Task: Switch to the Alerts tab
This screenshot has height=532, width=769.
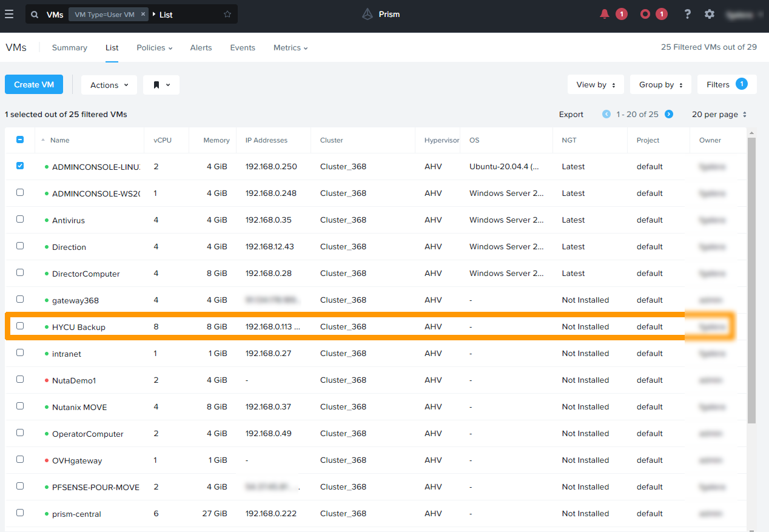Action: [201, 47]
